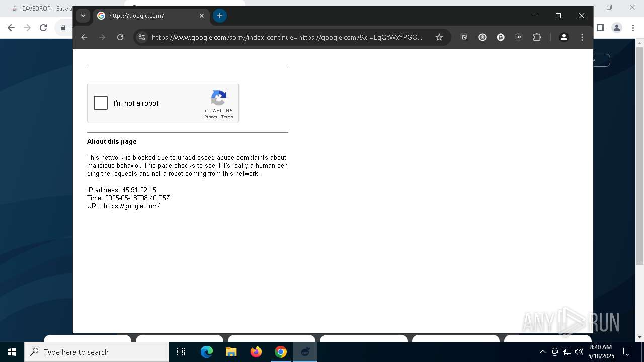Image resolution: width=644 pixels, height=362 pixels.
Task: Open side panel icon in background window
Action: pos(601,28)
